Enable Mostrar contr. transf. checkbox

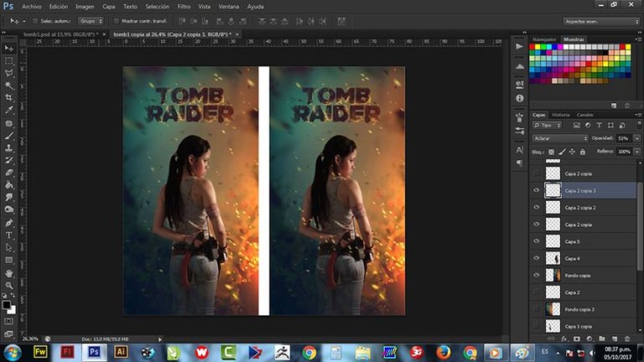tap(117, 21)
